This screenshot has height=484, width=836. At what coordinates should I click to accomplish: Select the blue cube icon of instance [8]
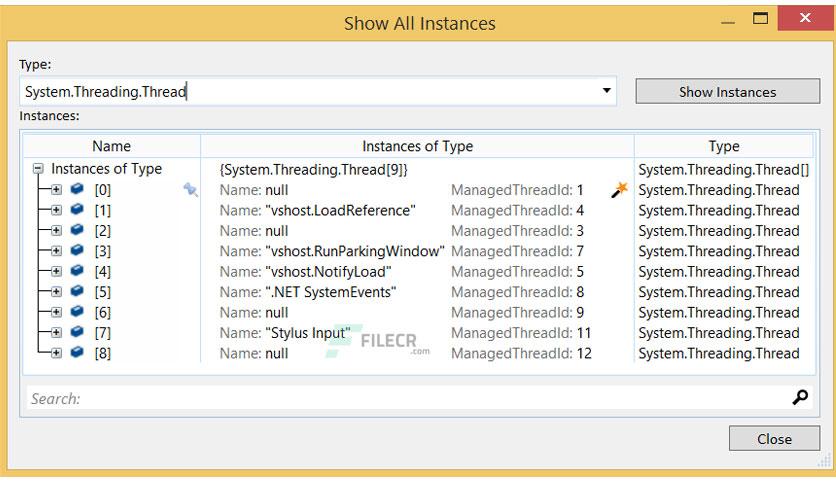[77, 352]
